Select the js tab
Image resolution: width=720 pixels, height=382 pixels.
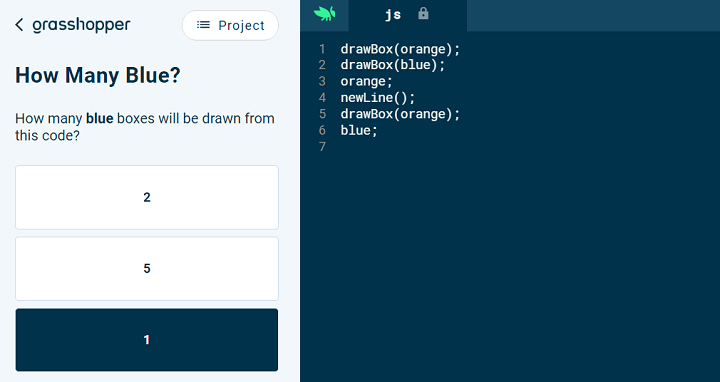(x=407, y=15)
